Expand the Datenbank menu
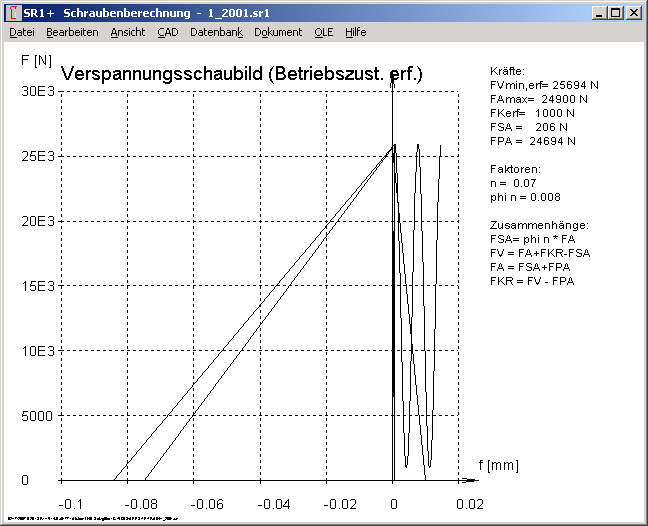The height and width of the screenshot is (526, 648). tap(216, 32)
